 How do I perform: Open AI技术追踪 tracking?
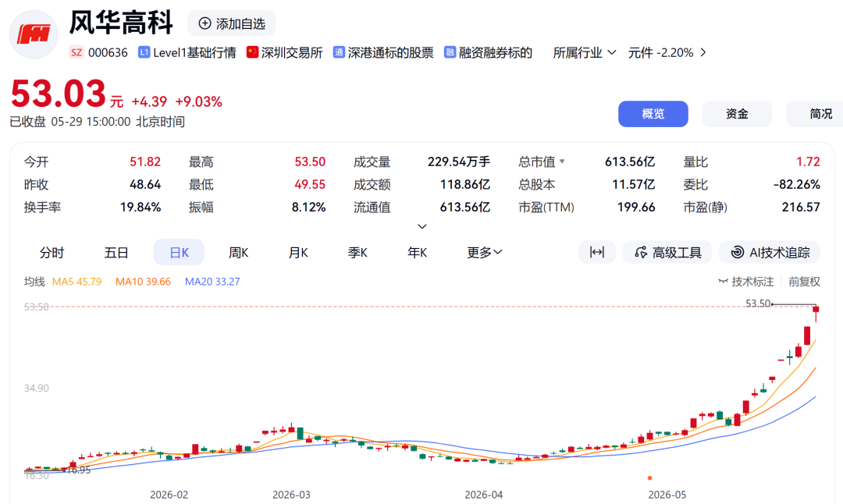[770, 252]
